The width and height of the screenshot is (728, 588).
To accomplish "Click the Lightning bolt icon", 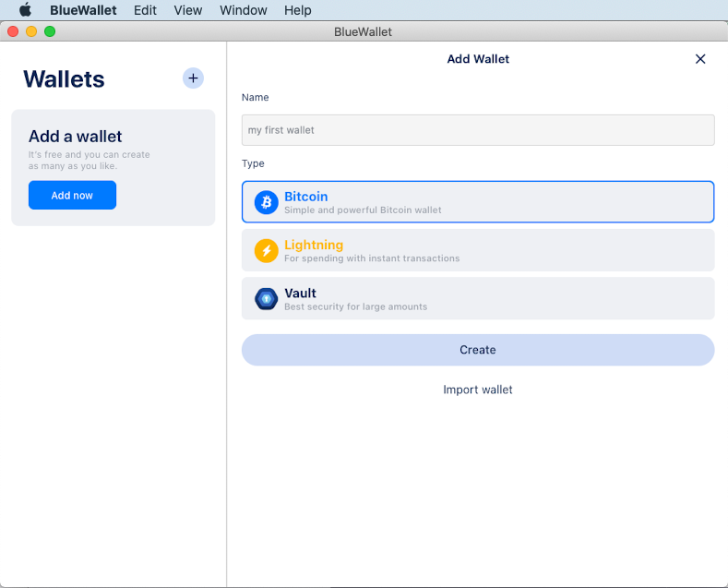I will pos(267,250).
